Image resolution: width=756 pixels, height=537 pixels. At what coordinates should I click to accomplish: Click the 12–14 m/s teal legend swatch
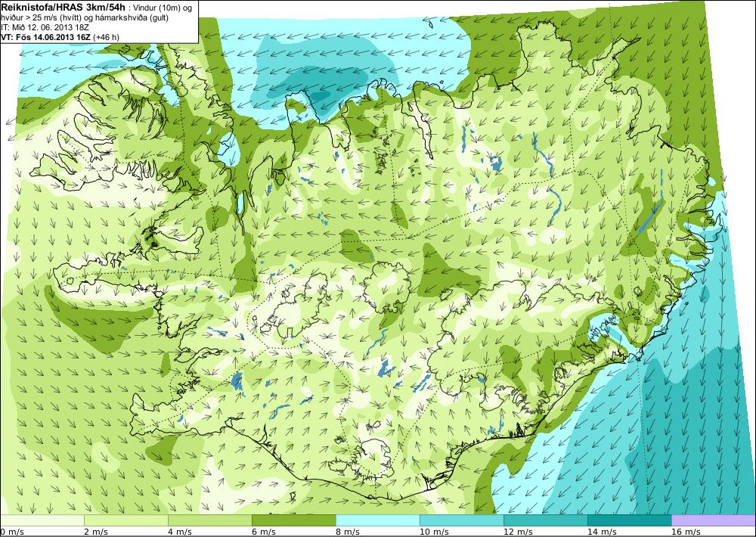[545, 520]
